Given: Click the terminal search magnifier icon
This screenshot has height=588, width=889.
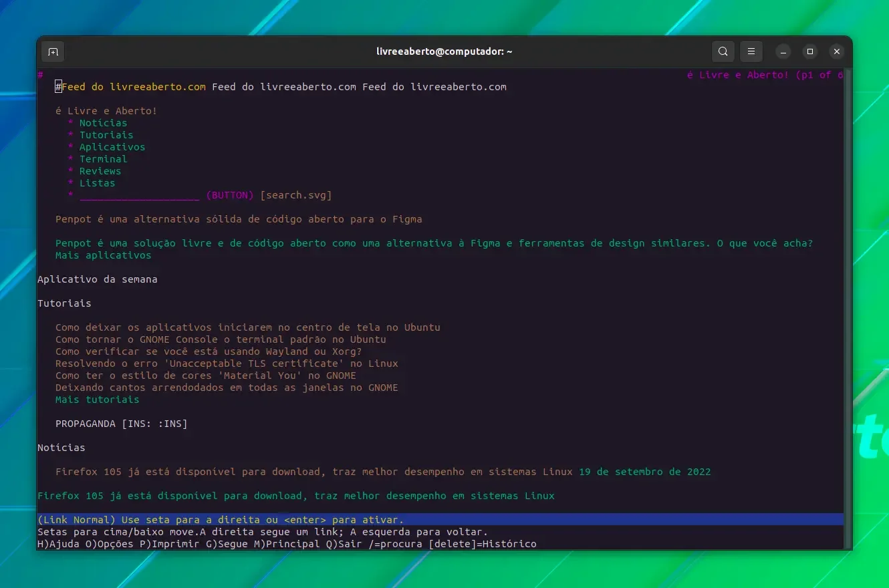Looking at the screenshot, I should coord(723,51).
